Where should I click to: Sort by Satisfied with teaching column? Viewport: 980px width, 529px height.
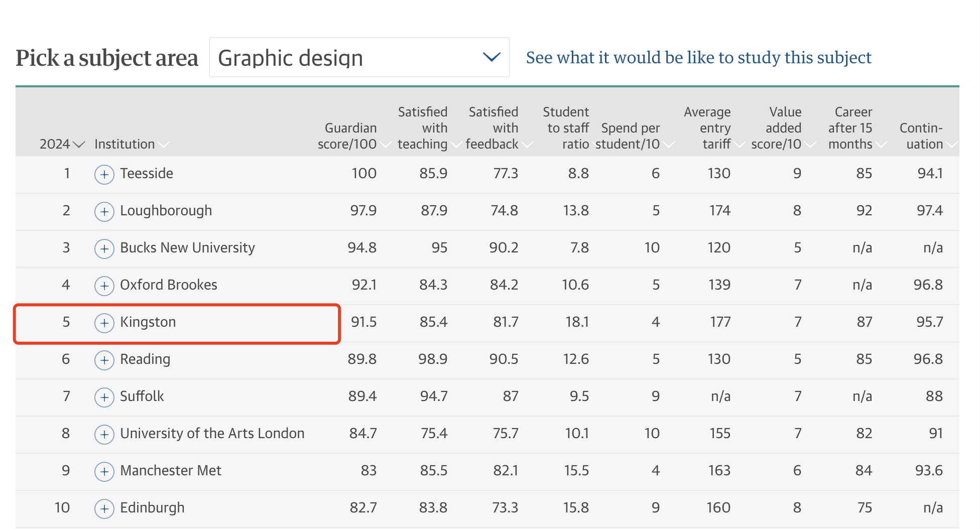pos(429,128)
